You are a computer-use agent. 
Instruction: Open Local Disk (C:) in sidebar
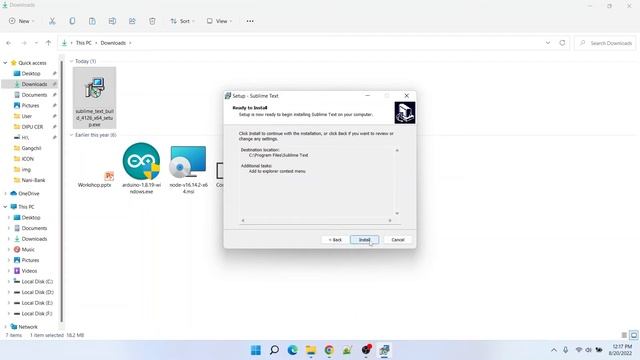point(37,281)
